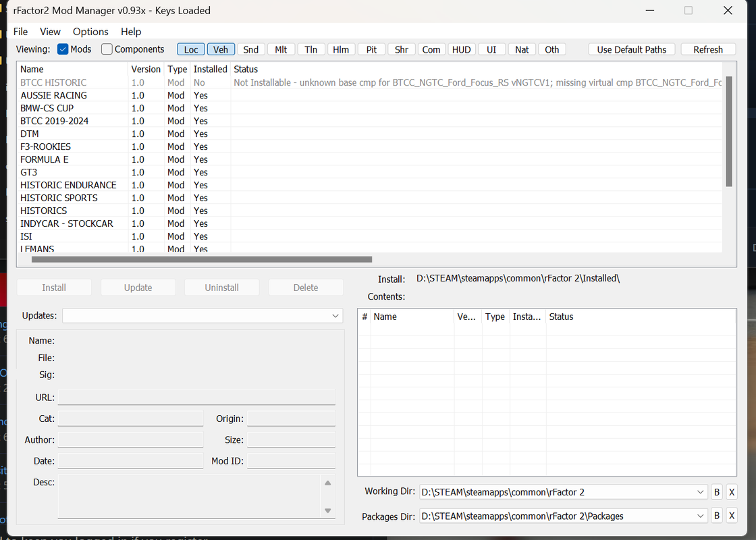Select the FORMULA E mod row

[370, 159]
